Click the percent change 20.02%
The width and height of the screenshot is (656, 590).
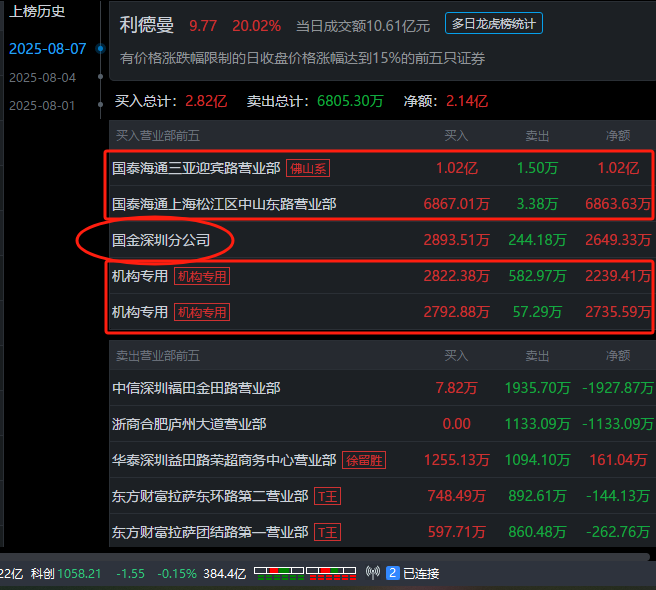(x=256, y=26)
